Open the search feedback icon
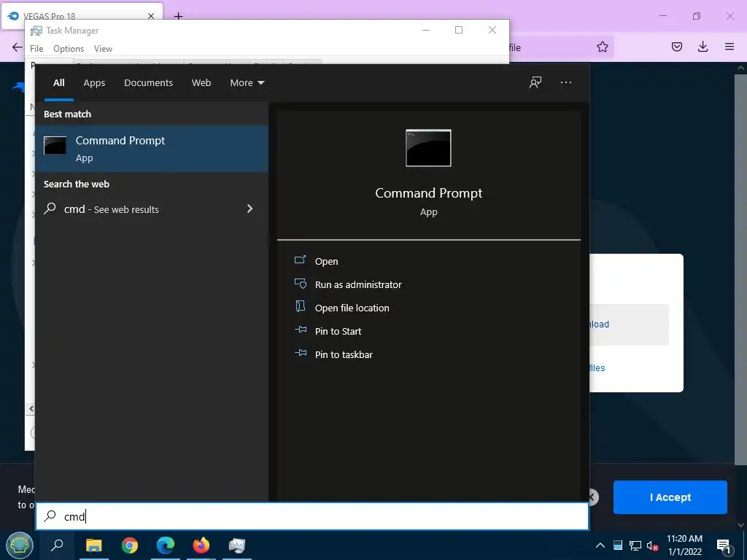The width and height of the screenshot is (747, 560). [x=535, y=82]
